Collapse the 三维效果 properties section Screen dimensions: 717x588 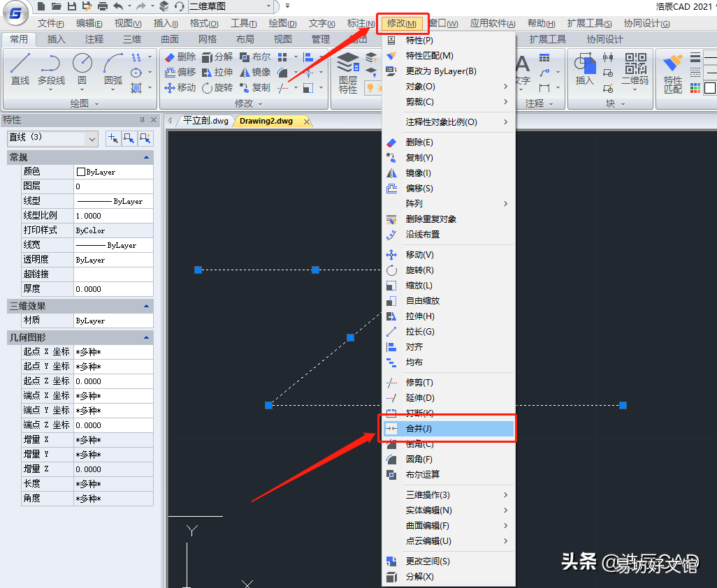coord(146,306)
